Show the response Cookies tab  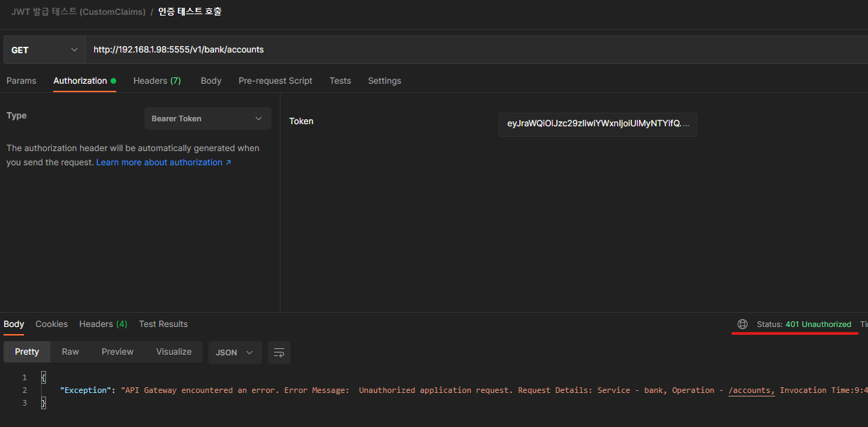point(52,324)
